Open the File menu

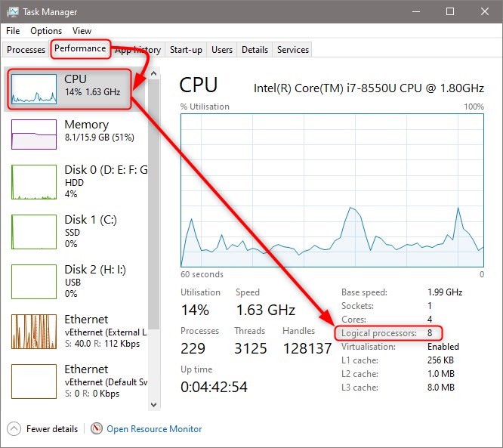[13, 31]
